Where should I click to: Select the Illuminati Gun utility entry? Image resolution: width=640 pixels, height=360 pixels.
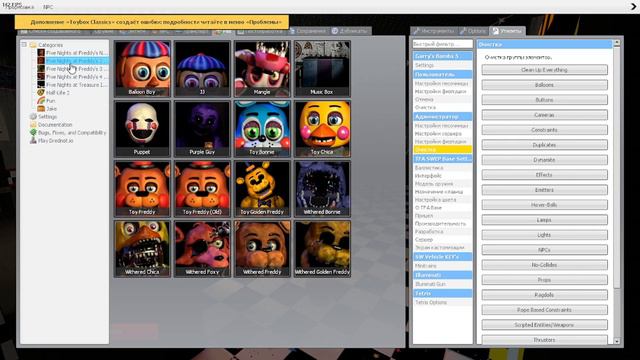pos(442,284)
